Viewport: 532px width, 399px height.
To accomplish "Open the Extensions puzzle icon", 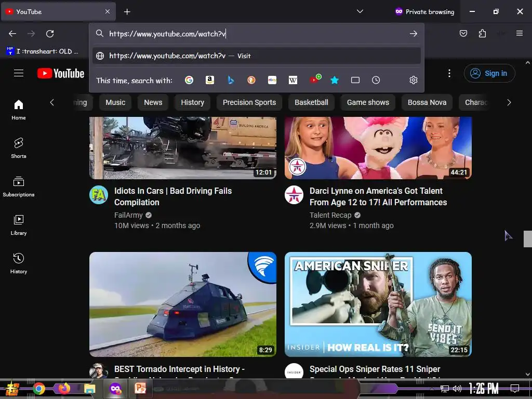I will 482,33.
